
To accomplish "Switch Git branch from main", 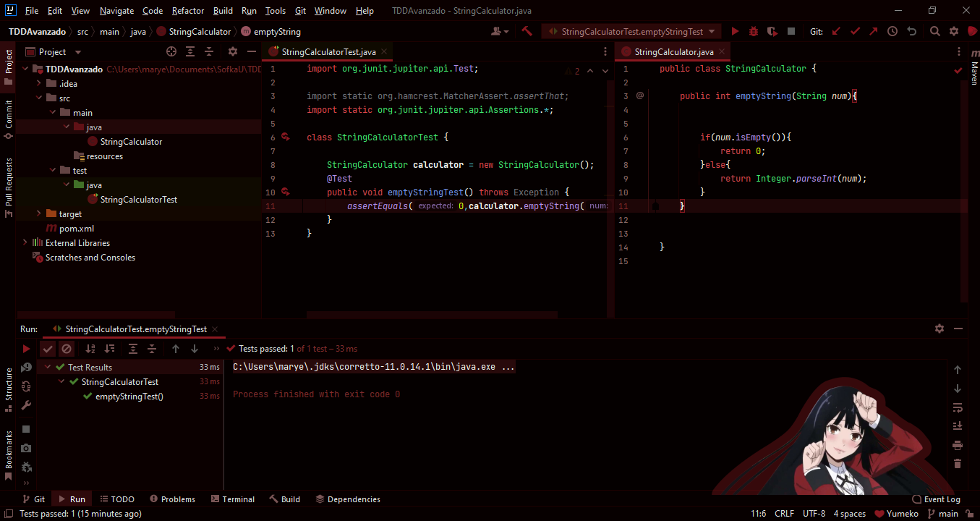I will point(944,513).
